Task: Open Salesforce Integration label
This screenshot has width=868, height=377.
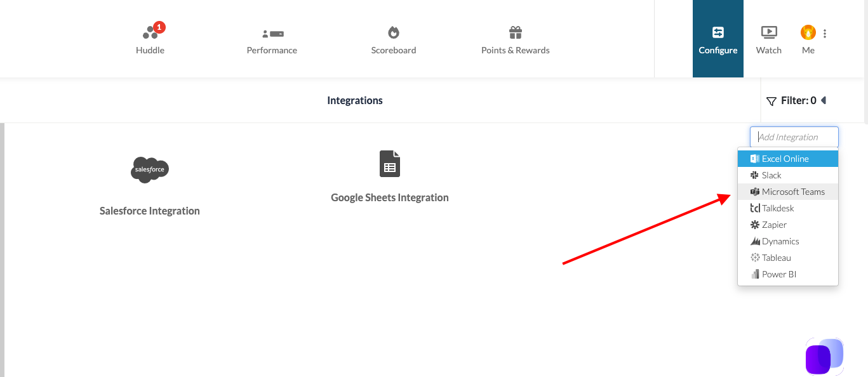Action: (x=150, y=211)
